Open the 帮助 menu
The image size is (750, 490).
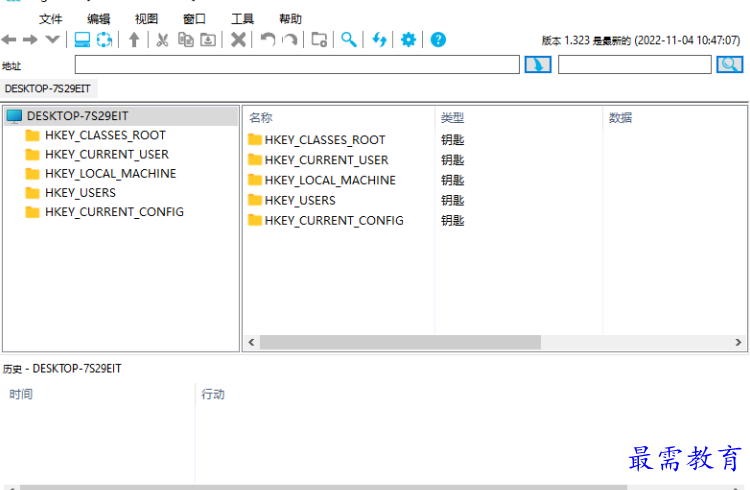290,19
